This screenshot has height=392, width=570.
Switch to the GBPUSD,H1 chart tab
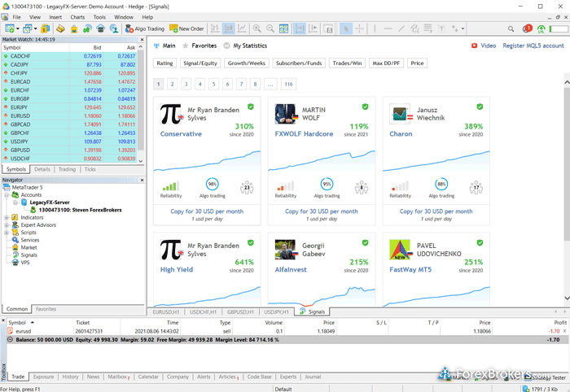(239, 311)
